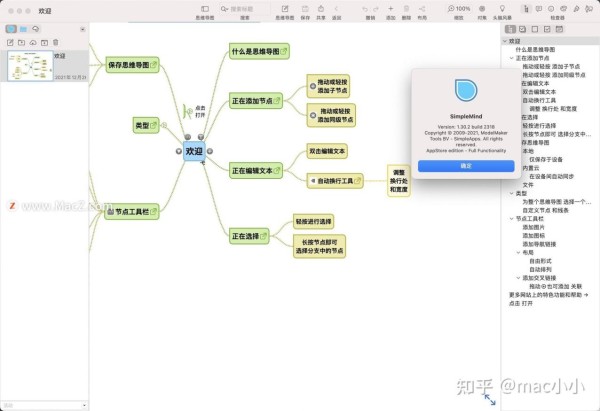Click the Undo arrow in toolbar
Viewport: 600px width, 411px height.
pyautogui.click(x=365, y=9)
